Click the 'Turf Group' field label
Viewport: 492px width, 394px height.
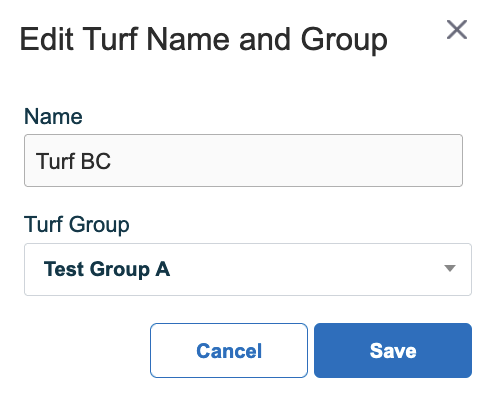tap(77, 225)
